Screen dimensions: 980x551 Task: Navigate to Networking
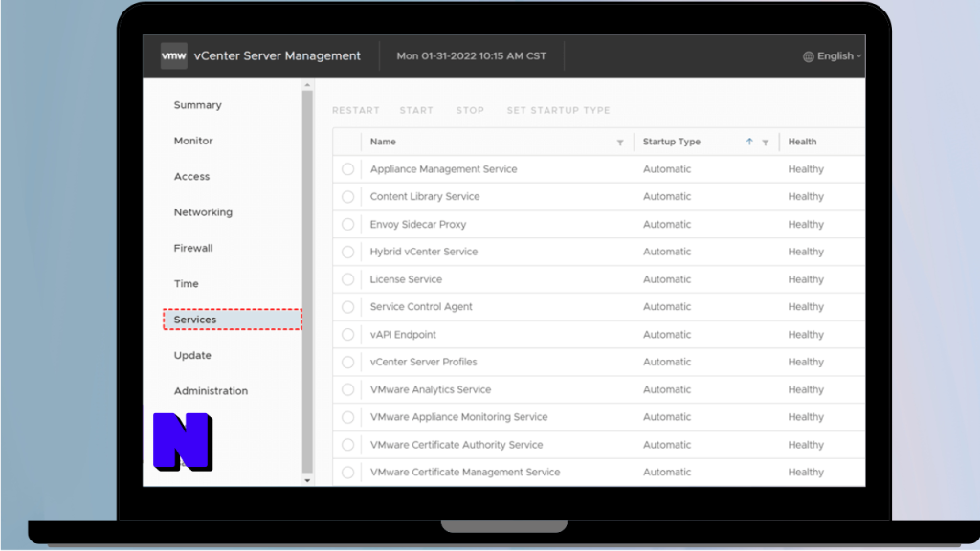(203, 211)
